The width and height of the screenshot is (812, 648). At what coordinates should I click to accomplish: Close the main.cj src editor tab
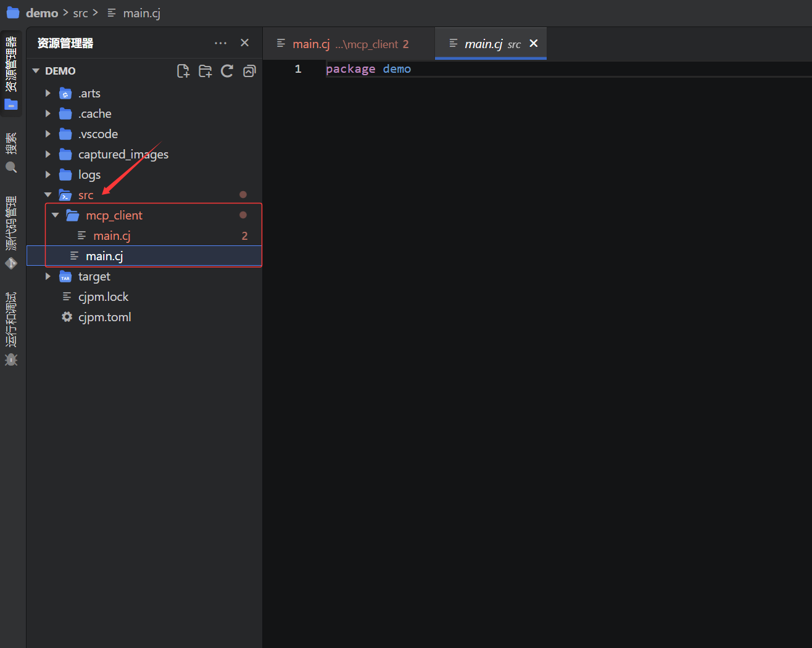coord(534,43)
